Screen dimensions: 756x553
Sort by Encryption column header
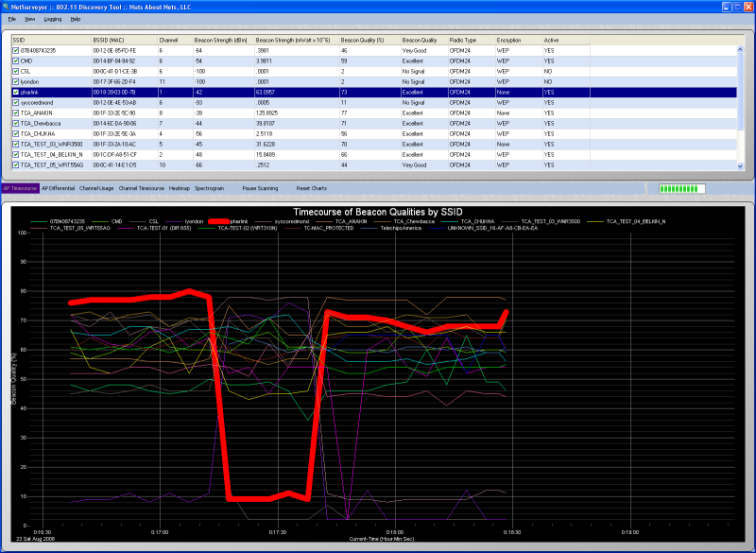518,40
